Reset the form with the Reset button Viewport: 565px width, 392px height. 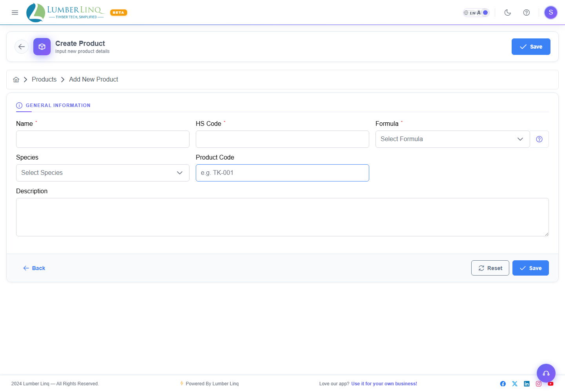pos(490,268)
